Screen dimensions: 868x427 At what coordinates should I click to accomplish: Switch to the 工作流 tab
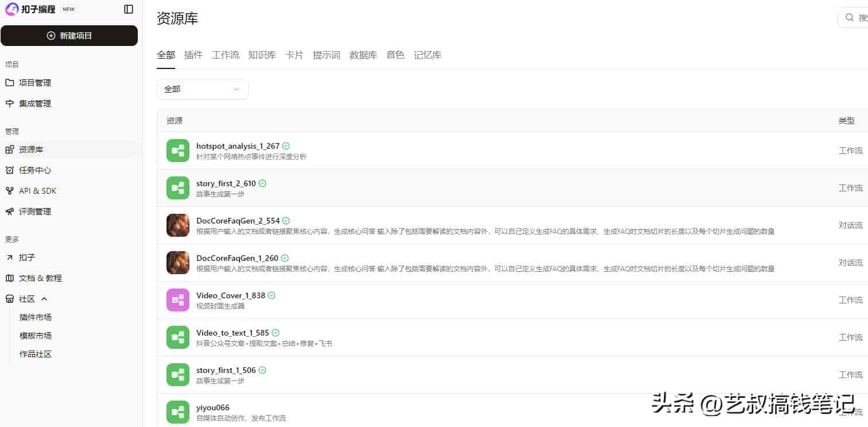point(226,55)
